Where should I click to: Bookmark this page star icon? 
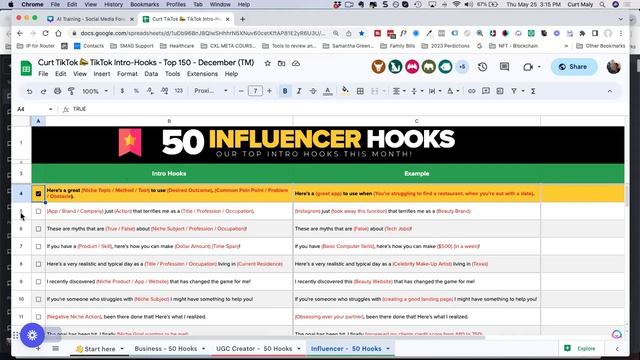[362, 33]
